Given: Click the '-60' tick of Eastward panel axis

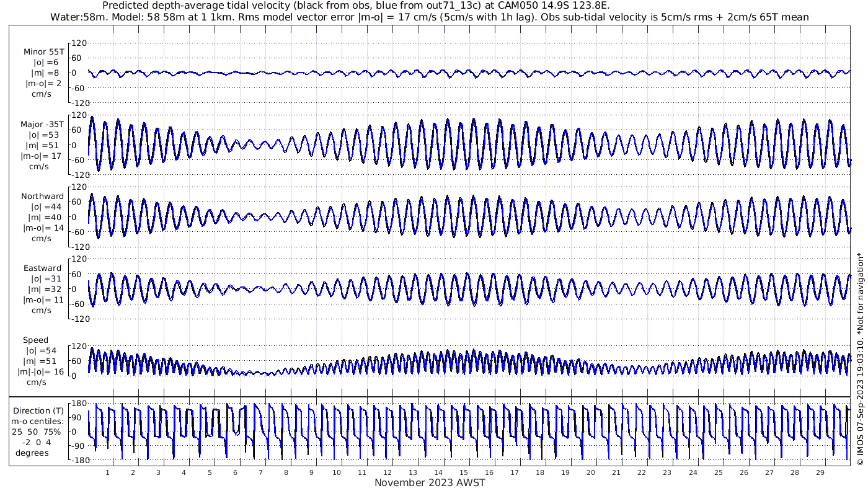Looking at the screenshot, I should pyautogui.click(x=79, y=304).
